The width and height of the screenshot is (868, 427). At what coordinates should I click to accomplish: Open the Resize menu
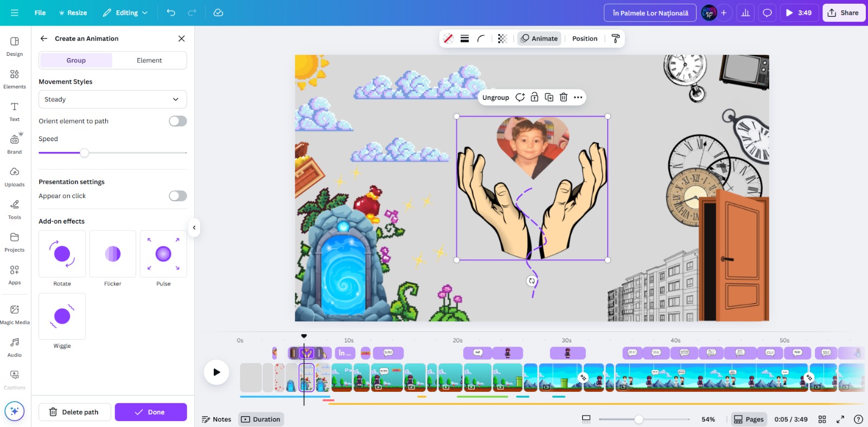[x=73, y=12]
